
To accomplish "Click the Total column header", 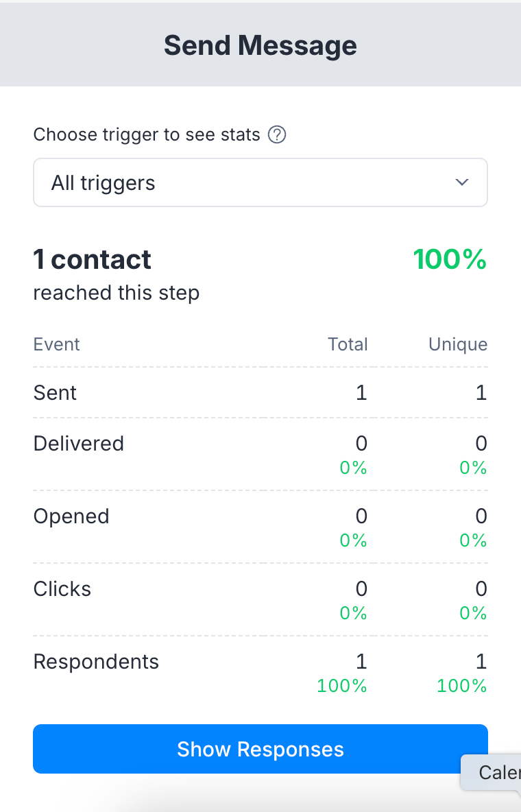I will (x=348, y=344).
